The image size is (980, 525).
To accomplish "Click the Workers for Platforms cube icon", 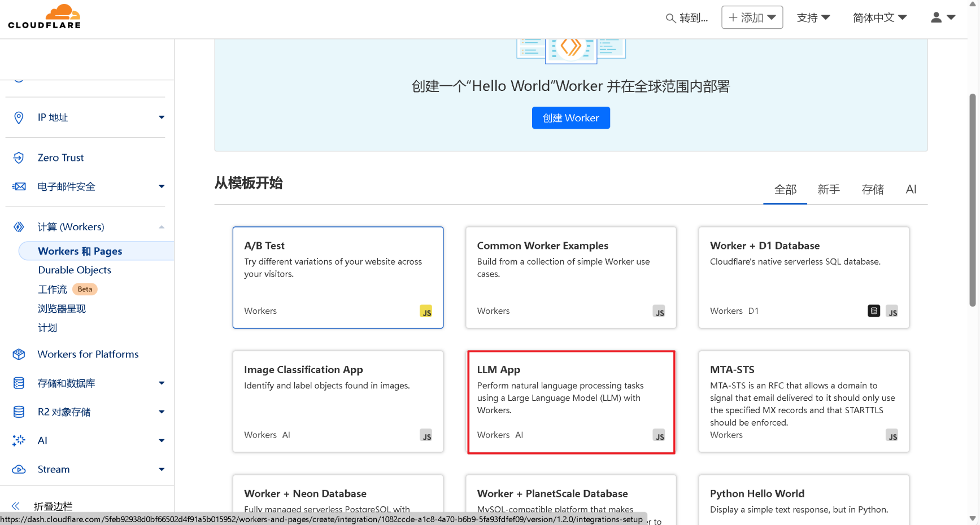I will (19, 354).
